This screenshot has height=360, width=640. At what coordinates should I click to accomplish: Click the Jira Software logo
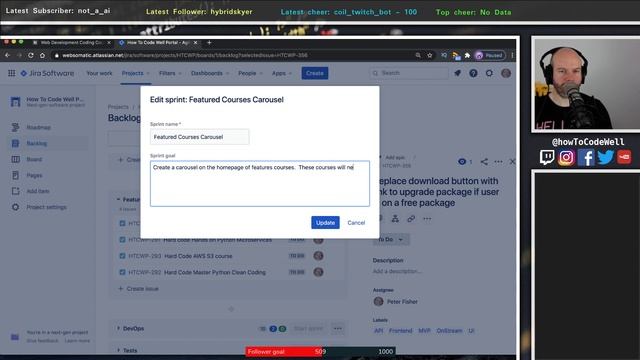(47, 73)
